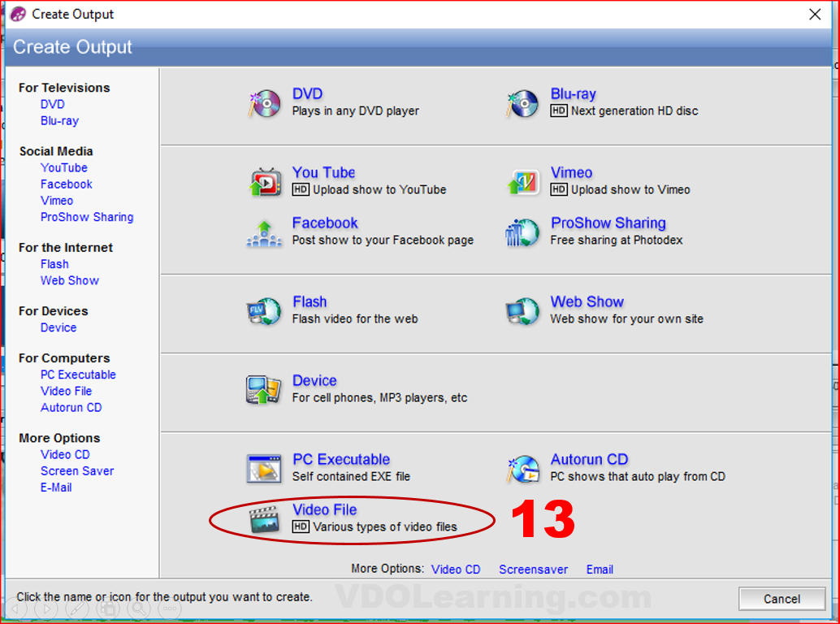Image resolution: width=840 pixels, height=624 pixels.
Task: Click the Video CD link in bottom More Options row
Action: click(456, 570)
